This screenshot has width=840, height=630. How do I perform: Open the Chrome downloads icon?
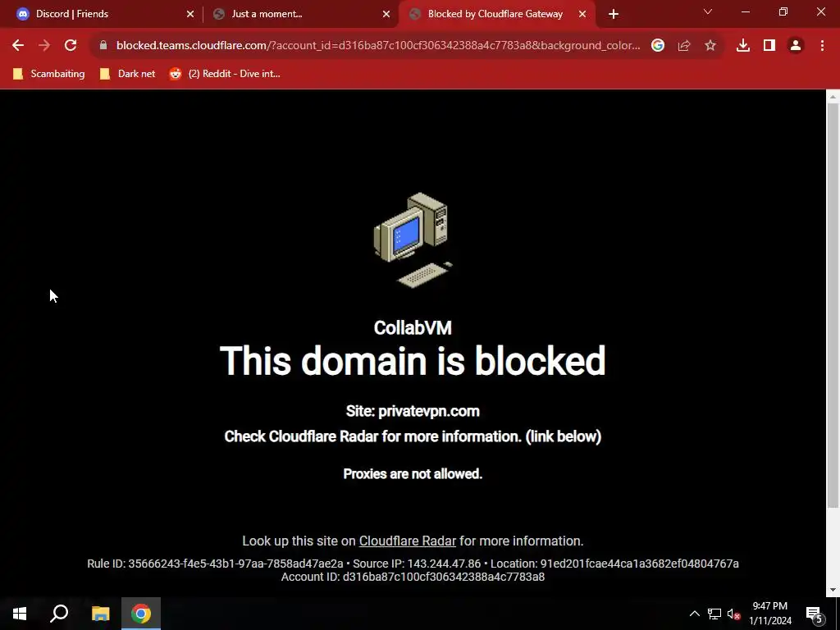(x=743, y=46)
